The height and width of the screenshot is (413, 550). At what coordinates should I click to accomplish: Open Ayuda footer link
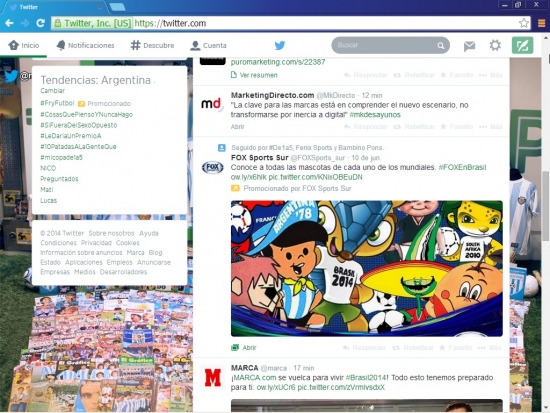pos(149,233)
